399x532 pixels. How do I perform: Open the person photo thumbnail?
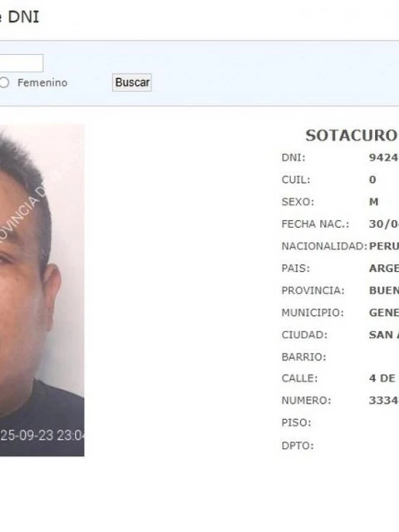[42, 290]
